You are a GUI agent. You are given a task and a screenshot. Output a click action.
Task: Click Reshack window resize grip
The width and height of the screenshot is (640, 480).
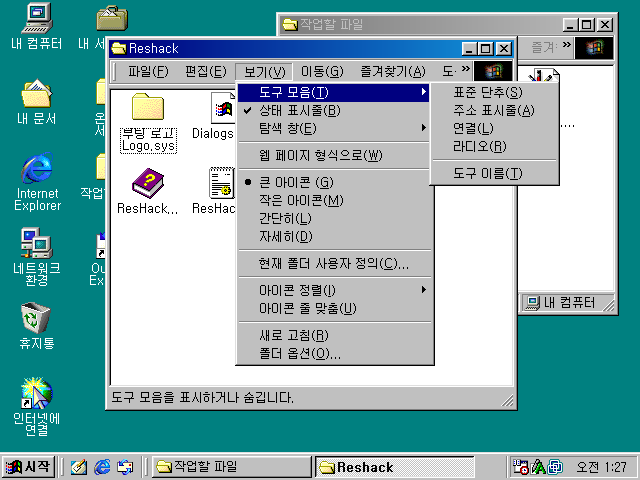507,400
